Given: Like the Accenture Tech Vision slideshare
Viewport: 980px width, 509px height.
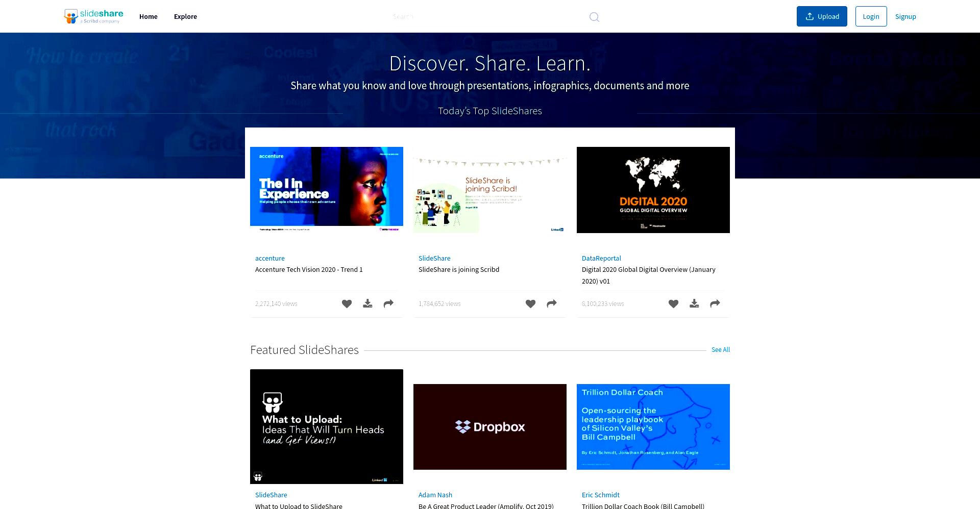Looking at the screenshot, I should (x=347, y=304).
